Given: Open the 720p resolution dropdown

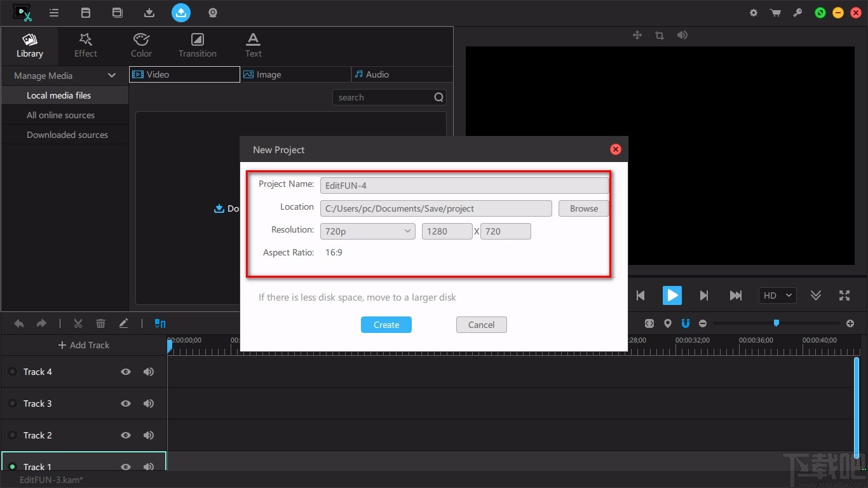Looking at the screenshot, I should point(368,231).
